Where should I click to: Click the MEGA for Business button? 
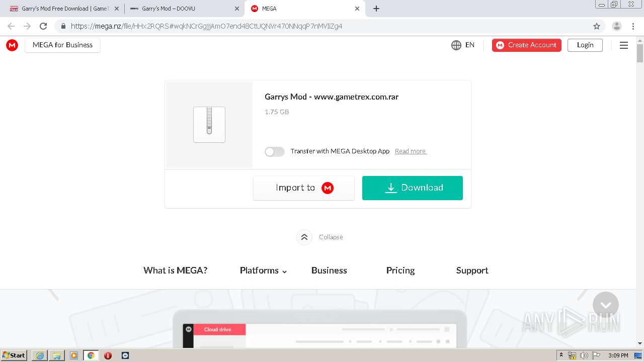pyautogui.click(x=62, y=45)
